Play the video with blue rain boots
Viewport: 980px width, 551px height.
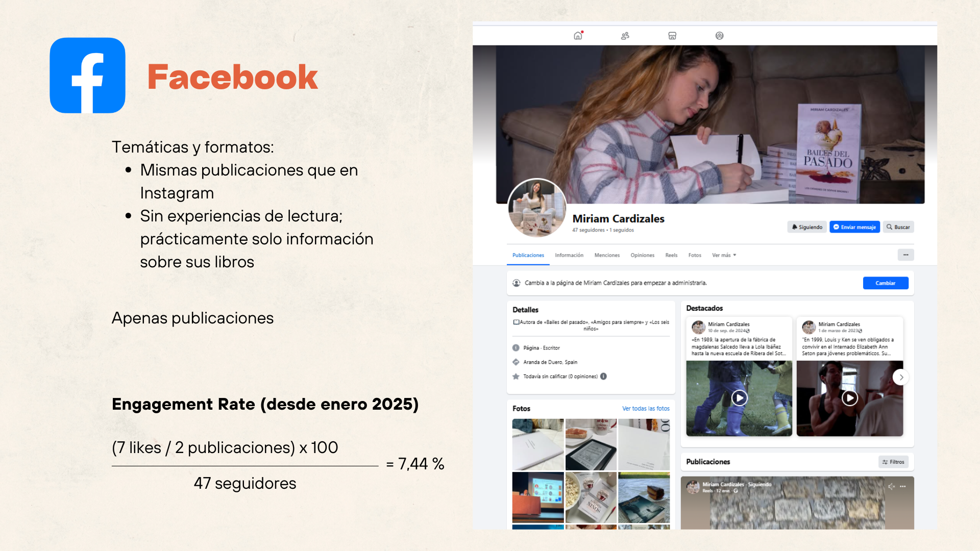(739, 398)
